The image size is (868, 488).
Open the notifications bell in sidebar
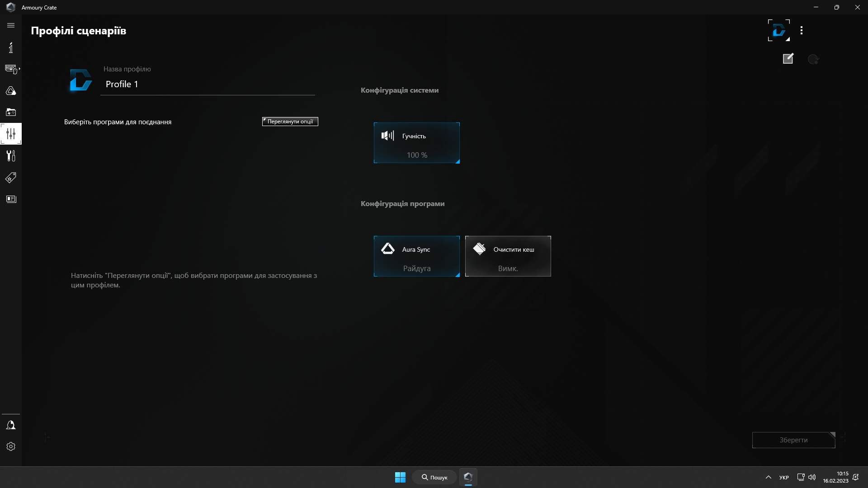pyautogui.click(x=11, y=425)
